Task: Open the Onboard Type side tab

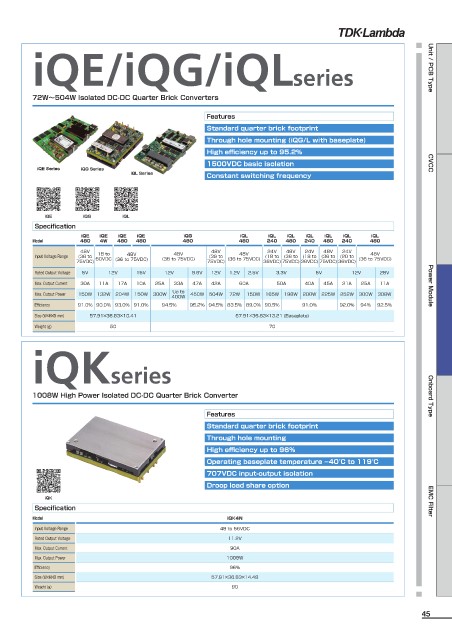Action: (430, 396)
